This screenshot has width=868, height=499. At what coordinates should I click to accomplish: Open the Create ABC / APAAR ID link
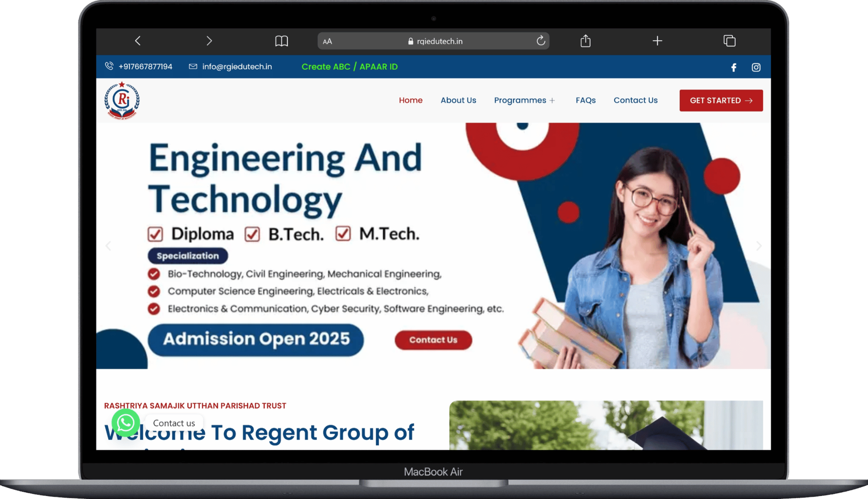coord(350,67)
